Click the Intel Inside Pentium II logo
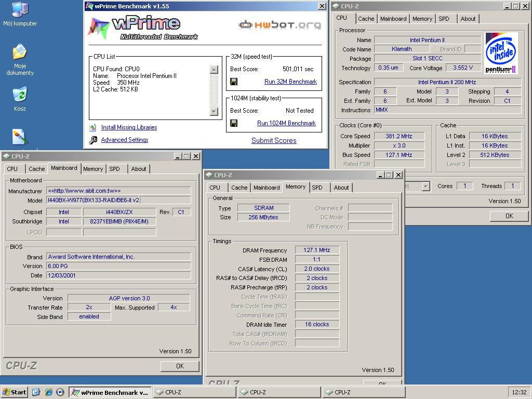 pyautogui.click(x=501, y=53)
